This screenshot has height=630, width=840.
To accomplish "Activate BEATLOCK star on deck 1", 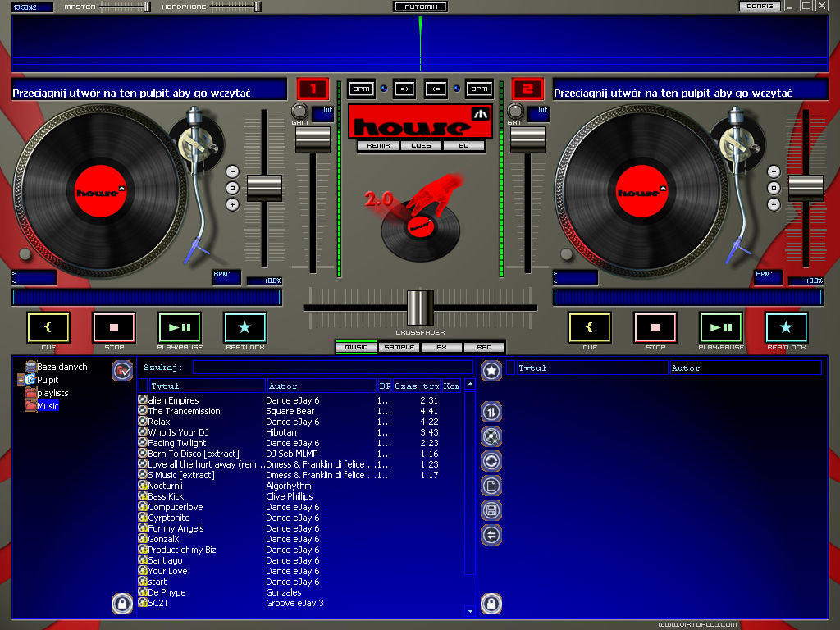I will pyautogui.click(x=244, y=327).
